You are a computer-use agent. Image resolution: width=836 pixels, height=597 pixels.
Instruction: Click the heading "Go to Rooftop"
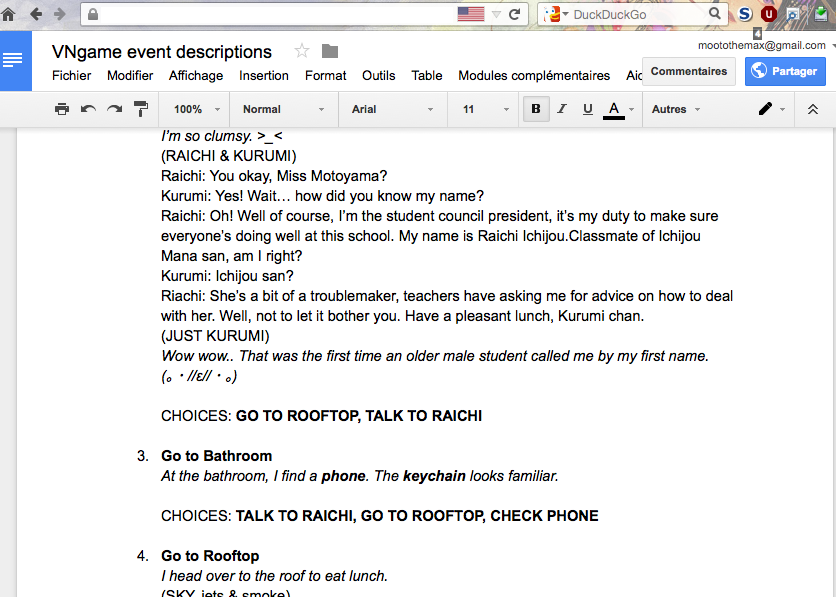[x=210, y=556]
